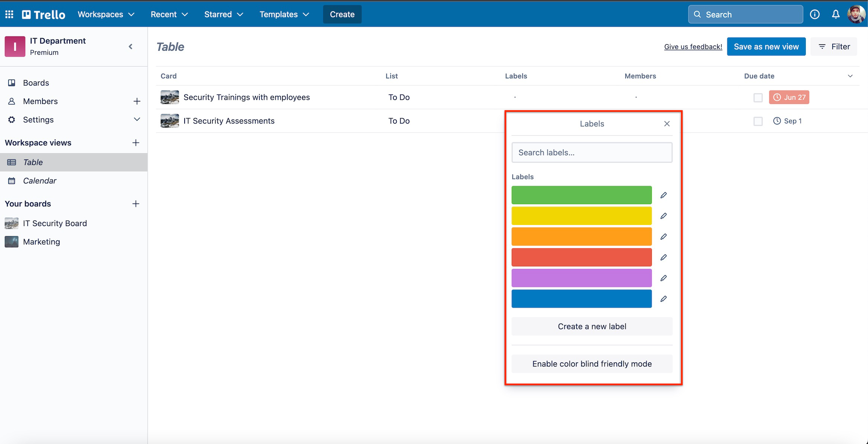Collapse the sidebar with the arrow
868x444 pixels.
pyautogui.click(x=131, y=47)
